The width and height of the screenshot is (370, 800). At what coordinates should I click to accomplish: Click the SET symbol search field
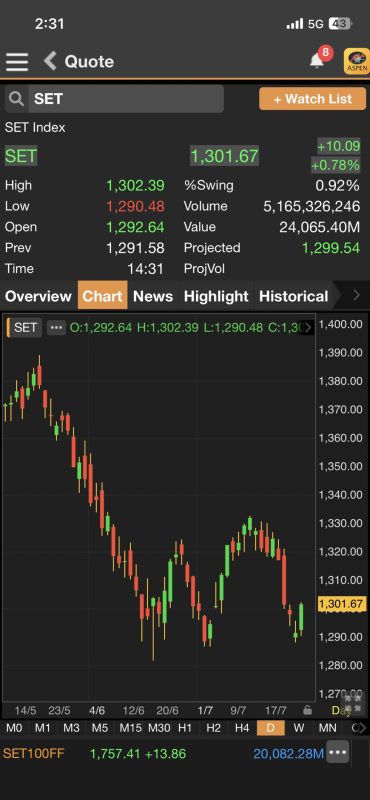[126, 98]
